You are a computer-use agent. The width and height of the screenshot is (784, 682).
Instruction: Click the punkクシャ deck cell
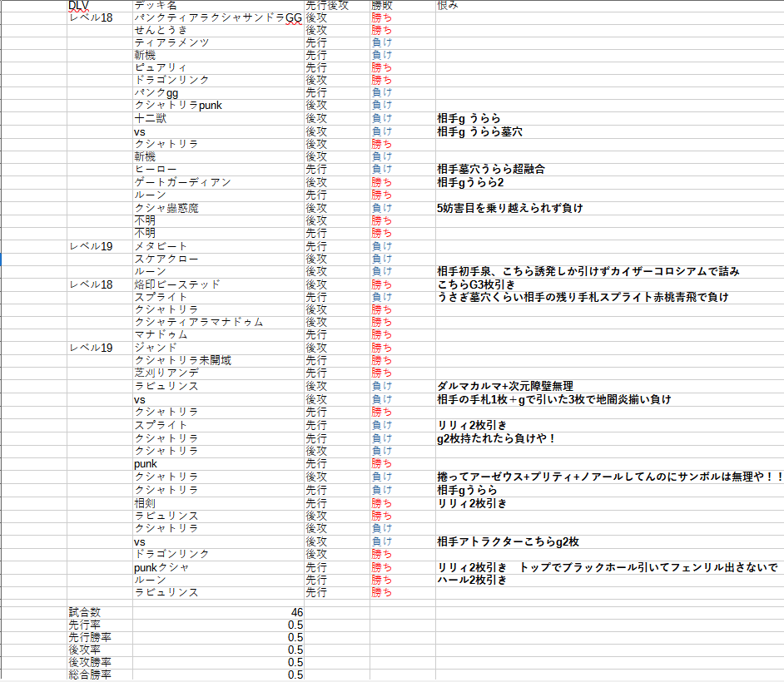pos(219,567)
